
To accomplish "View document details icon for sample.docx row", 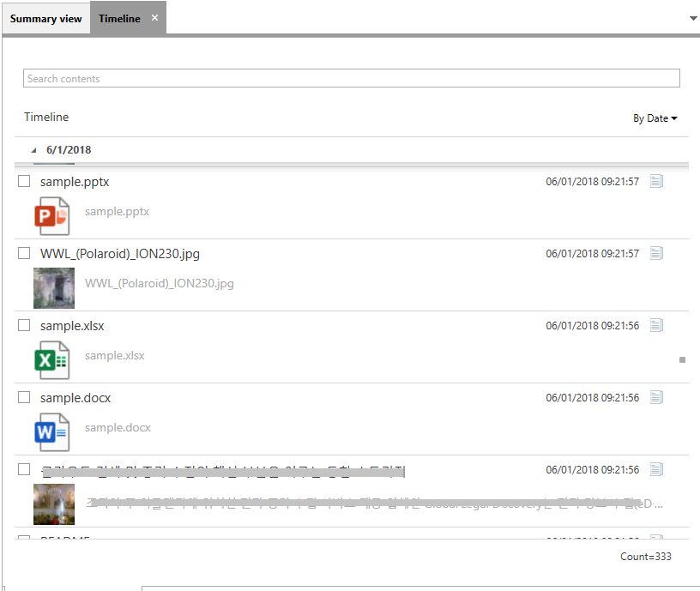I will pyautogui.click(x=656, y=397).
